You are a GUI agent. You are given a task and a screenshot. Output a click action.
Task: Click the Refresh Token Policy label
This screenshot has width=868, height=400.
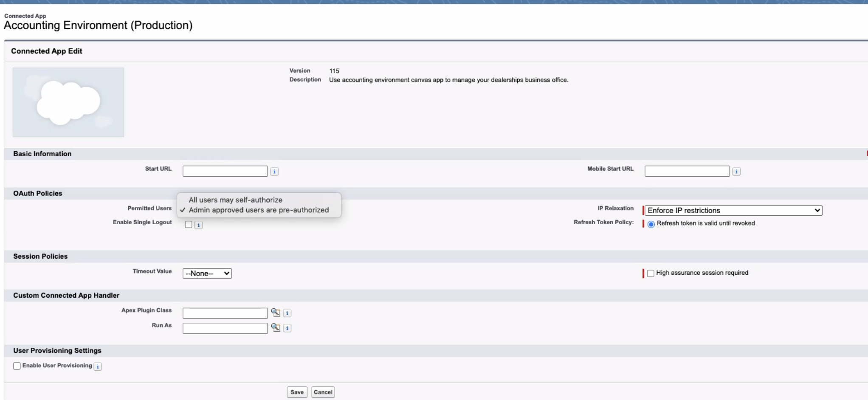(603, 222)
